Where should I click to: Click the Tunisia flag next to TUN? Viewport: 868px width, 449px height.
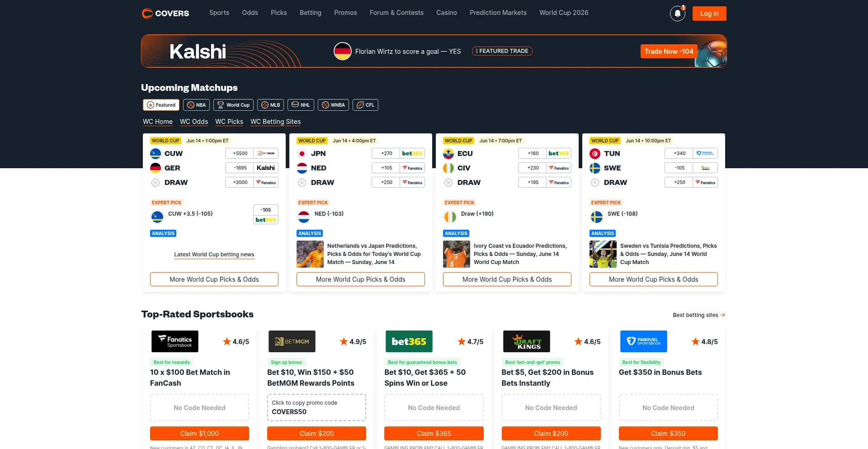click(x=595, y=153)
